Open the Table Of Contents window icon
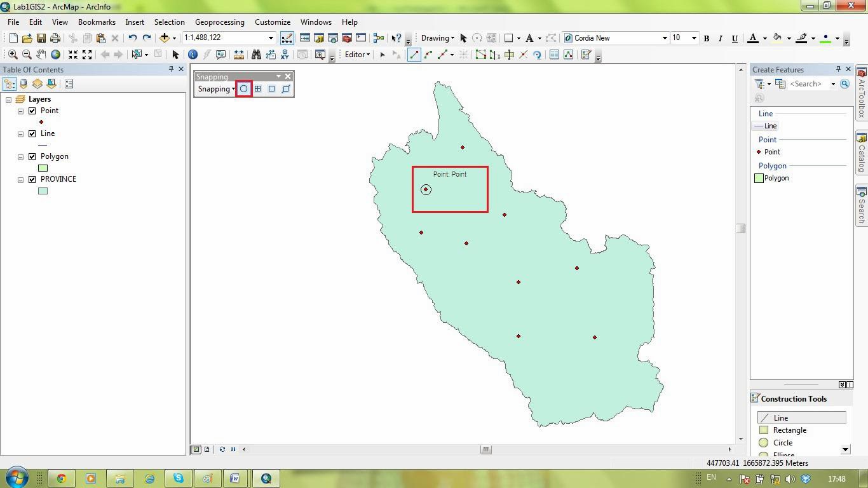Screen dimensions: 868x488 coord(305,38)
